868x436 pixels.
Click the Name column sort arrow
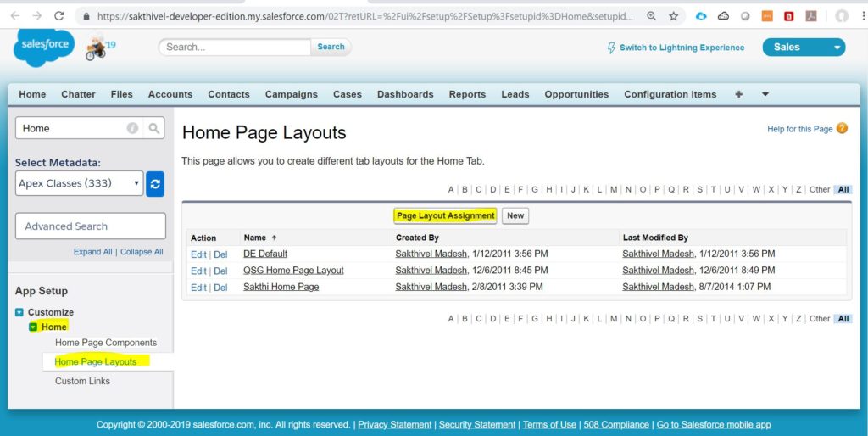[274, 238]
